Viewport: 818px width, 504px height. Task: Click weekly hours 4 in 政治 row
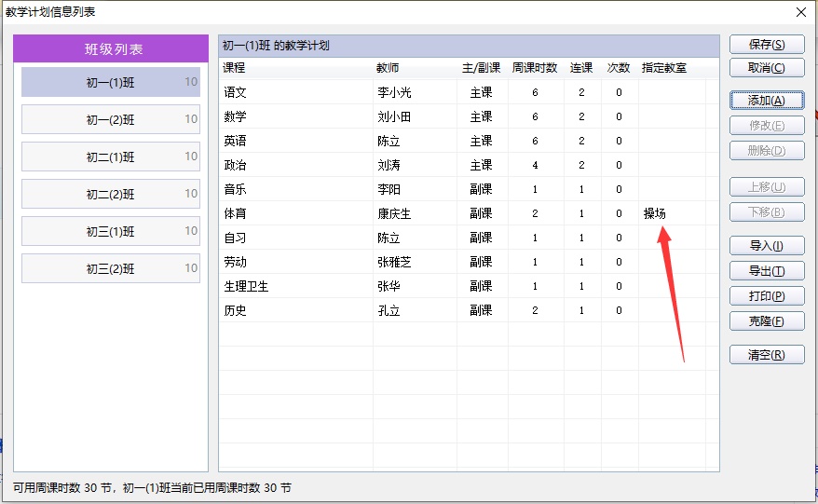tap(535, 165)
